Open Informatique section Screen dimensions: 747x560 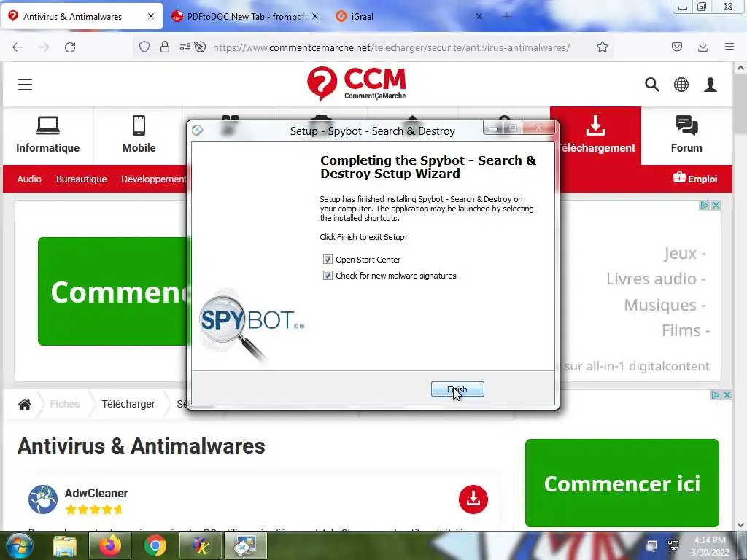point(47,135)
